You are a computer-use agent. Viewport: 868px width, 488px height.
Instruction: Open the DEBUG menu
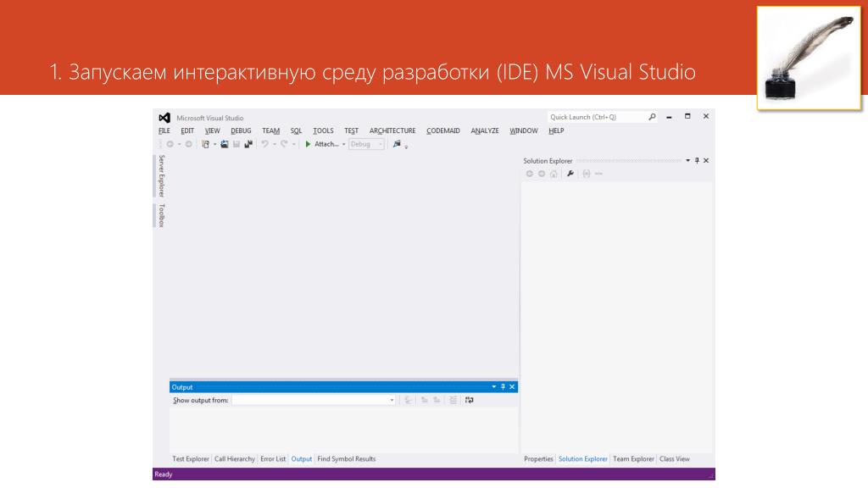(x=241, y=131)
